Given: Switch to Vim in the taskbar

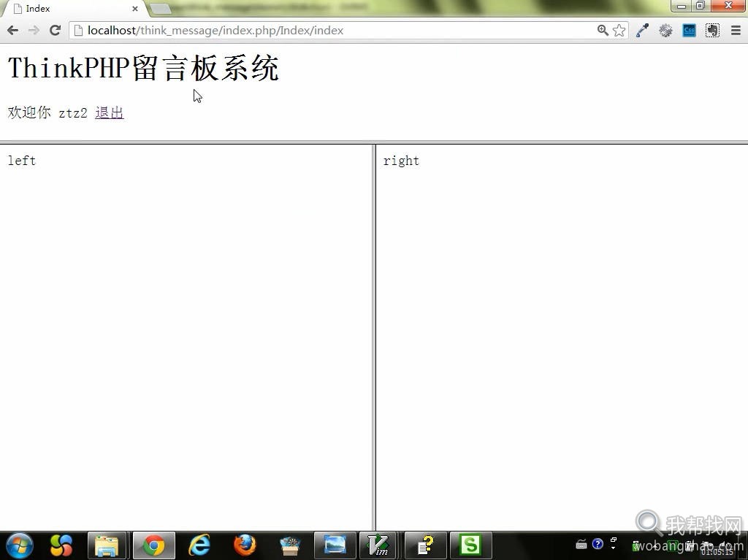Looking at the screenshot, I should click(x=379, y=545).
